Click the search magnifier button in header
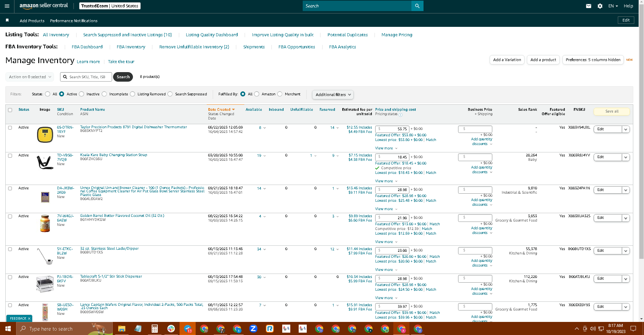Viewport: 644px width, 335px height. pos(417,6)
